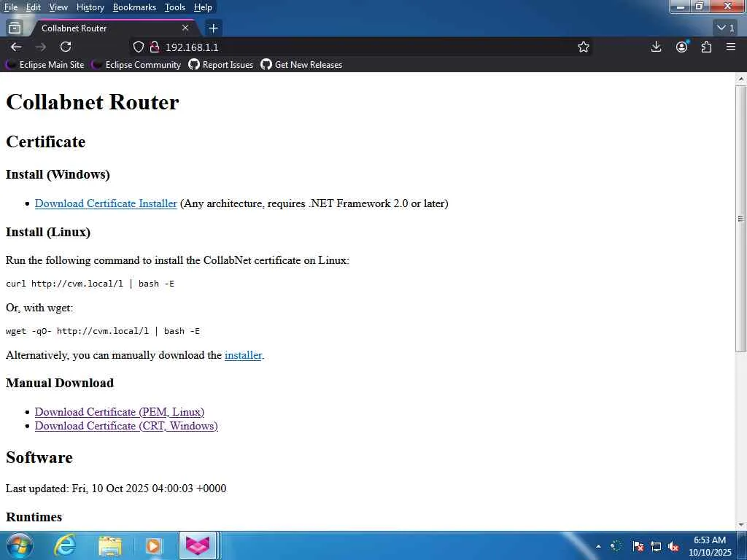The image size is (747, 560).
Task: Close the Collabnet Router tab
Action: [x=185, y=28]
